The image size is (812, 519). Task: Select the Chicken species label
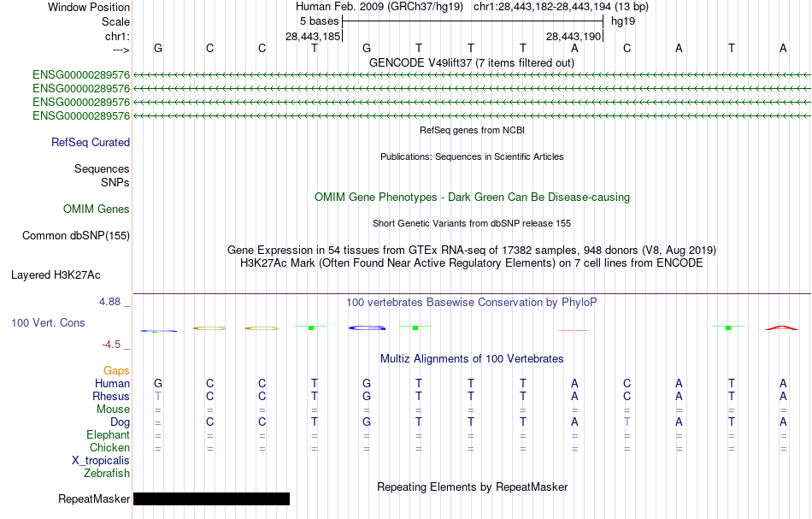pyautogui.click(x=109, y=447)
